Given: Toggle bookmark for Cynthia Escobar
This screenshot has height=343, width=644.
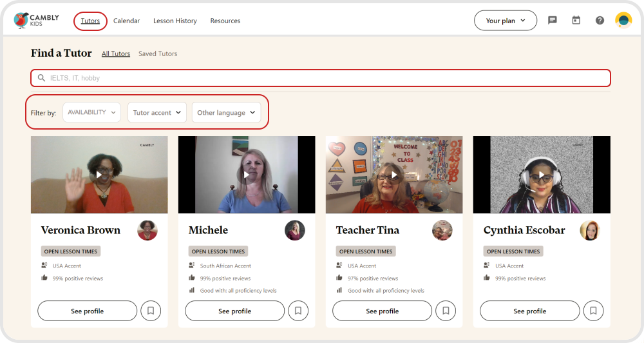Looking at the screenshot, I should [593, 311].
